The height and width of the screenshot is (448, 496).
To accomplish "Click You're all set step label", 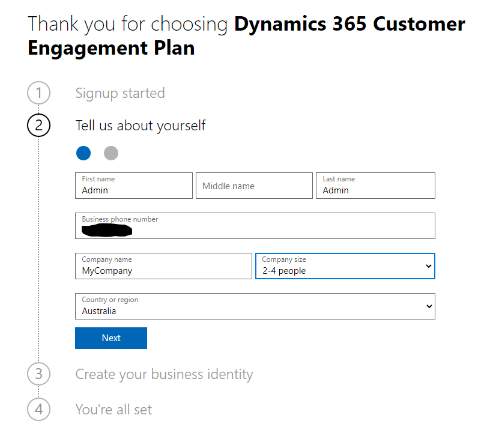I will (113, 410).
